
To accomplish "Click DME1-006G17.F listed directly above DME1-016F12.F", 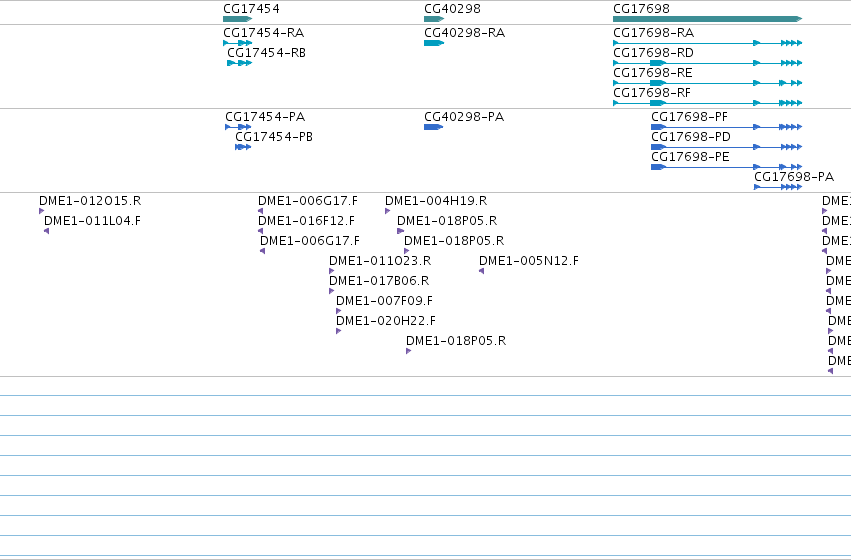I will [x=261, y=211].
